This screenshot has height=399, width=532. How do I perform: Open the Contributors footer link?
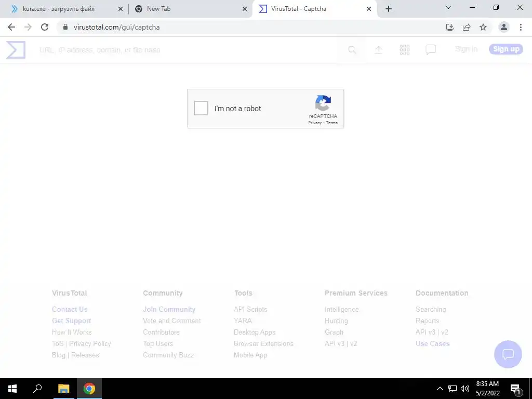point(161,332)
